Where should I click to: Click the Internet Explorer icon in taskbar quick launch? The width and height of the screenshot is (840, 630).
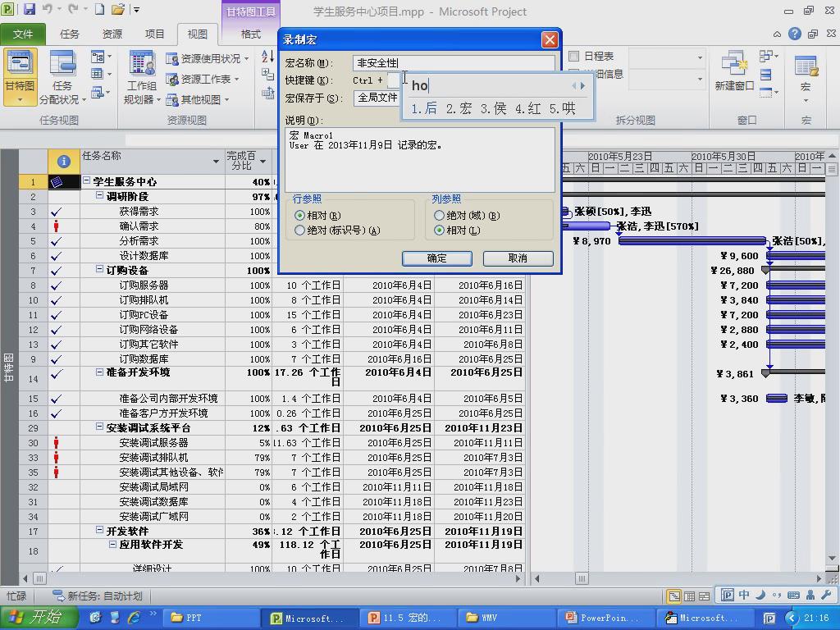pyautogui.click(x=134, y=618)
